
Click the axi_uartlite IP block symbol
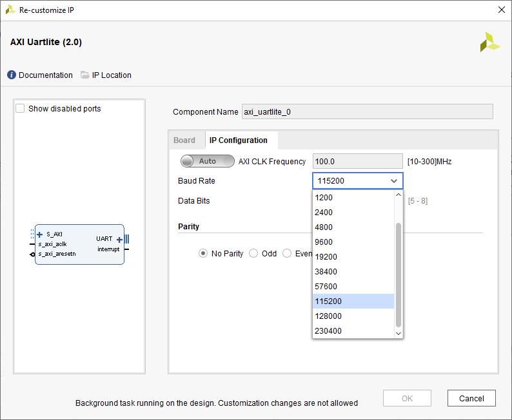click(79, 245)
